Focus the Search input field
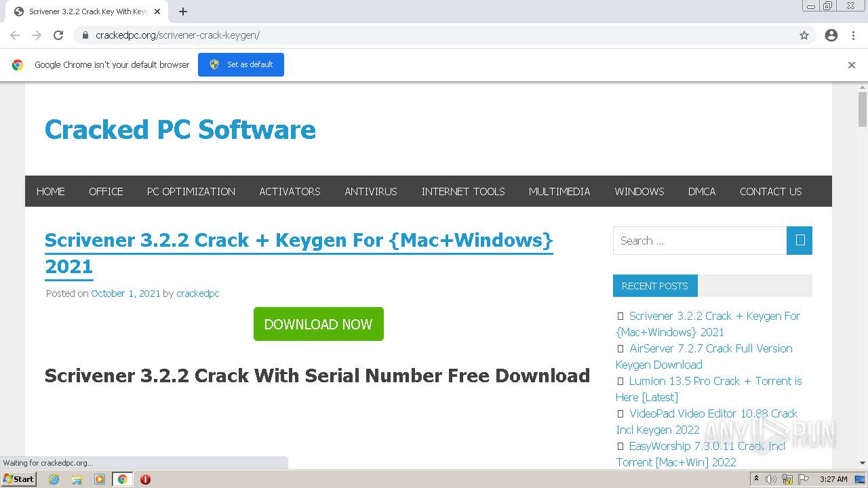The width and height of the screenshot is (868, 488). tap(700, 241)
